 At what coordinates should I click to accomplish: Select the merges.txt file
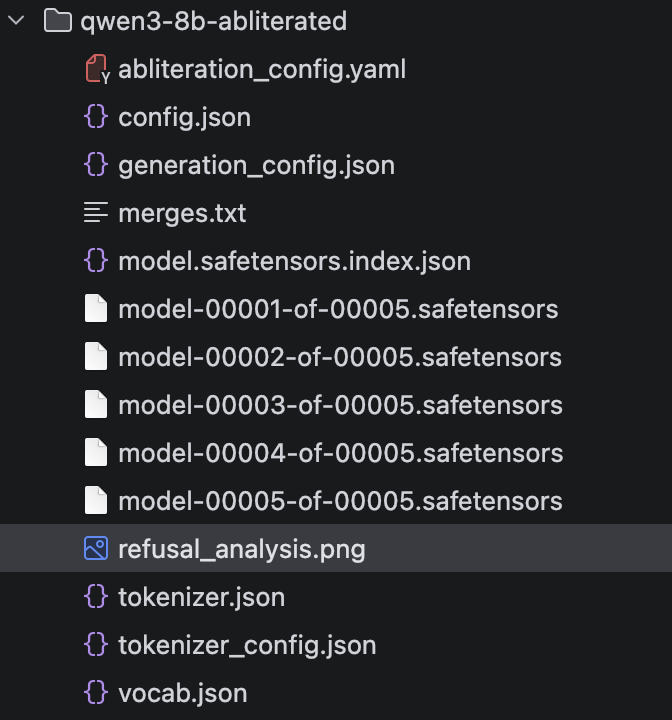coord(182,213)
